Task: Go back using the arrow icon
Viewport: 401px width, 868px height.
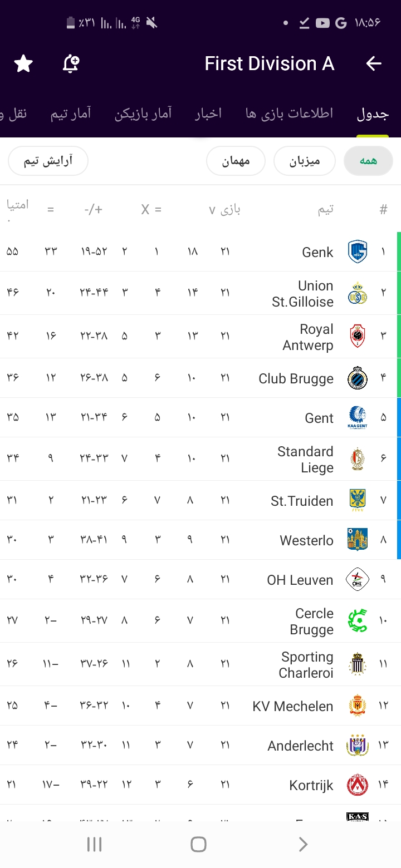Action: tap(374, 64)
